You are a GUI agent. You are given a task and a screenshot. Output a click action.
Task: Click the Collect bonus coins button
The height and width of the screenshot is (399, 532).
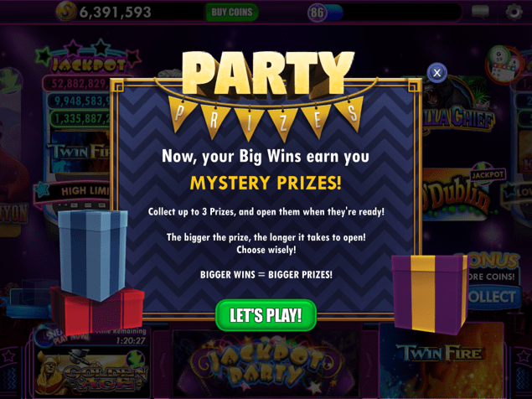click(x=493, y=297)
